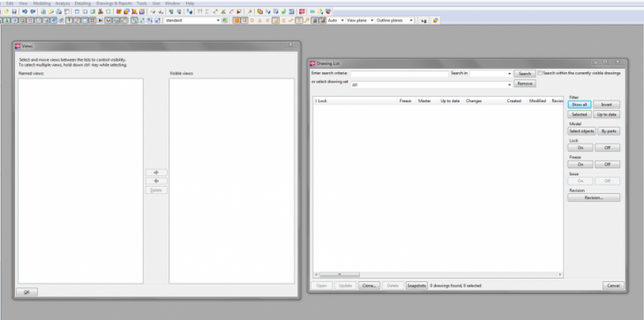Click the yellow pin icon in top toolbar

point(250,11)
